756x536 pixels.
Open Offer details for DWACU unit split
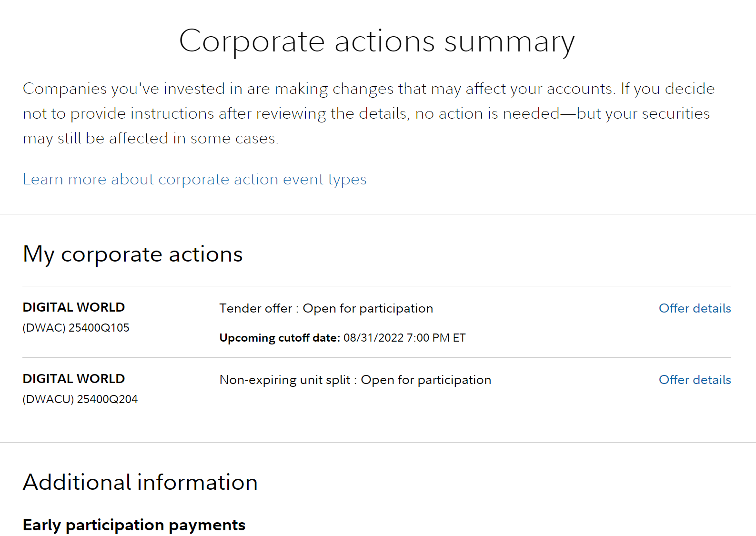point(695,380)
